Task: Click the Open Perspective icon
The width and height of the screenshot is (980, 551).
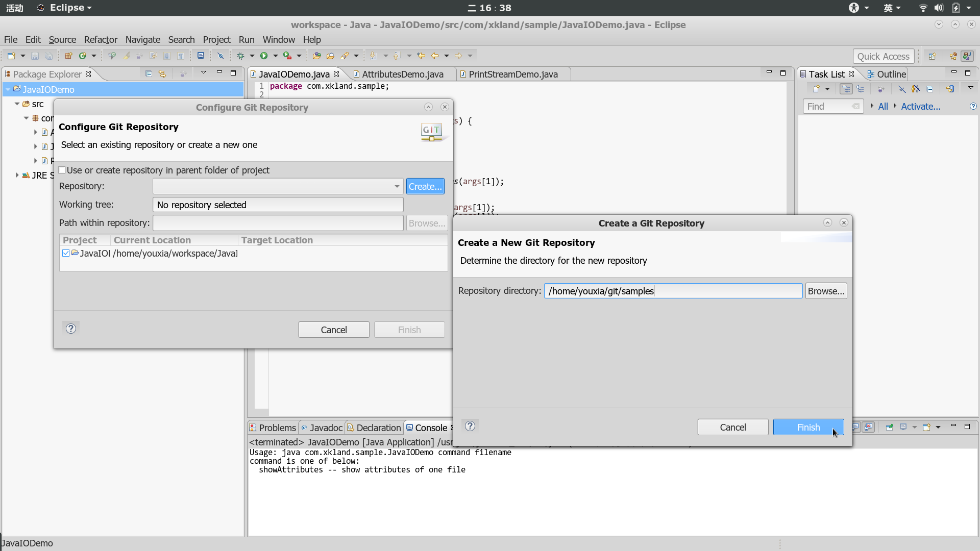Action: tap(932, 56)
